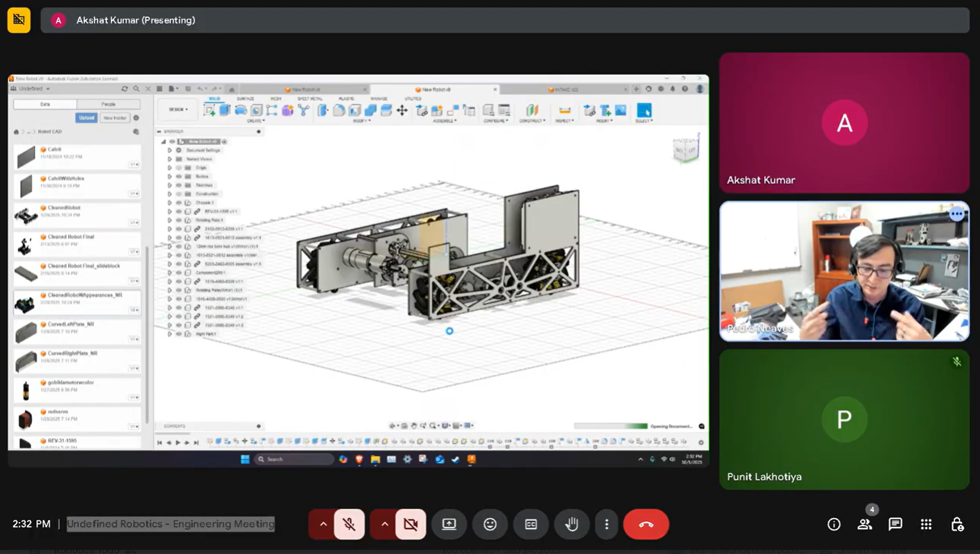Toggle closed captions on
980x554 pixels.
point(531,524)
